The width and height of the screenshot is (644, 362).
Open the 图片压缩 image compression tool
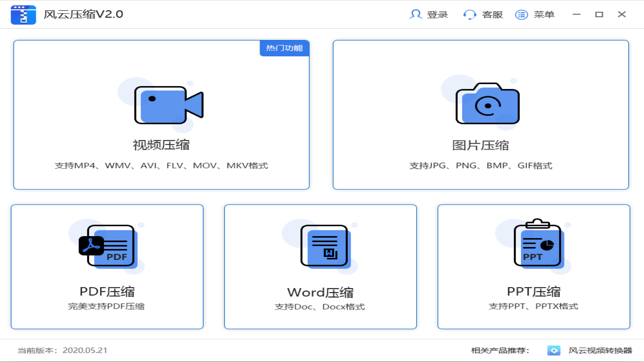point(482,115)
